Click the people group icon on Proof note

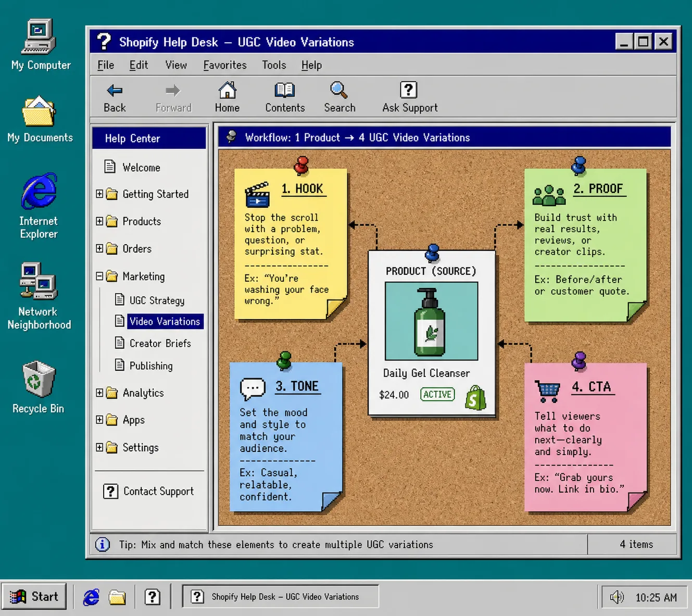pos(549,195)
